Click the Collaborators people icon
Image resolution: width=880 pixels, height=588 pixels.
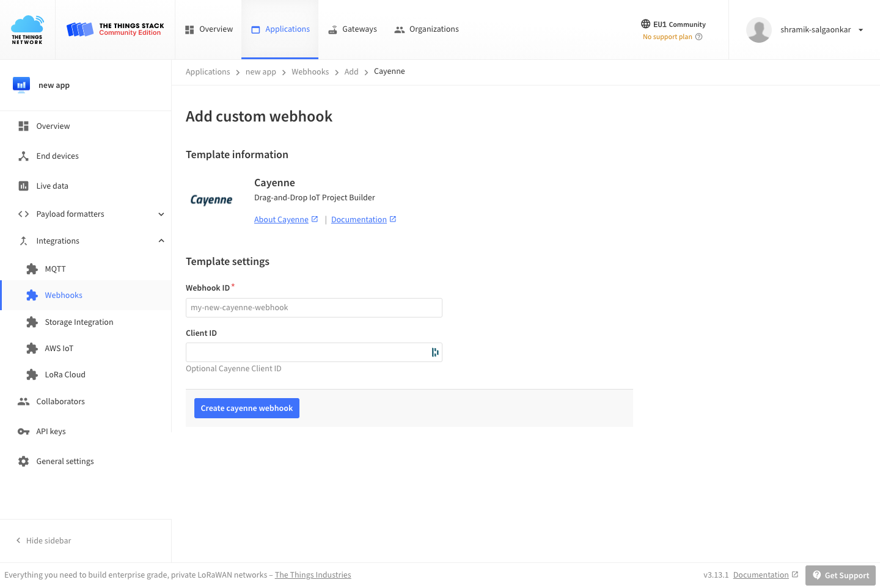pos(23,401)
